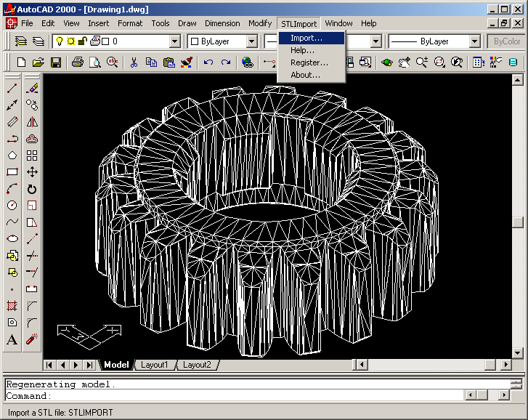Open the ByLayer lineweight dropdown arrow

[x=474, y=41]
